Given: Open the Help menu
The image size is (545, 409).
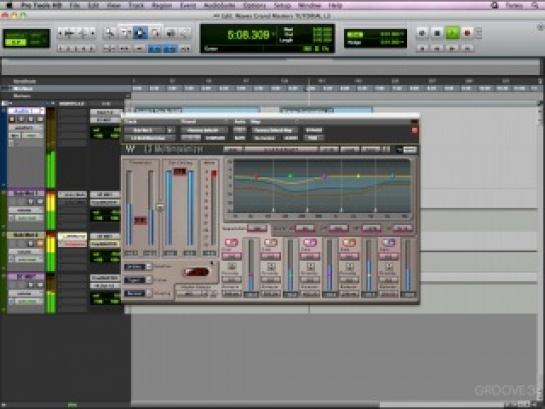Looking at the screenshot, I should click(x=335, y=5).
